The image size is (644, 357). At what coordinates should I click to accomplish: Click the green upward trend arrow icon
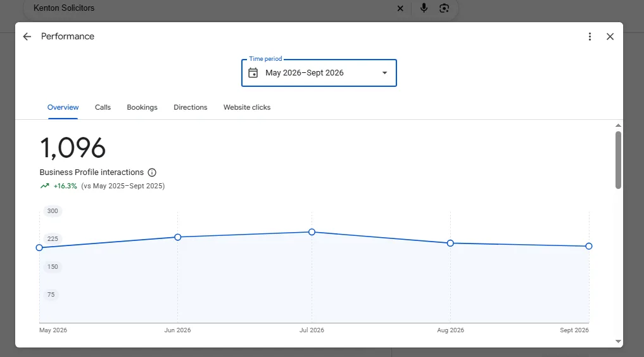pyautogui.click(x=44, y=186)
